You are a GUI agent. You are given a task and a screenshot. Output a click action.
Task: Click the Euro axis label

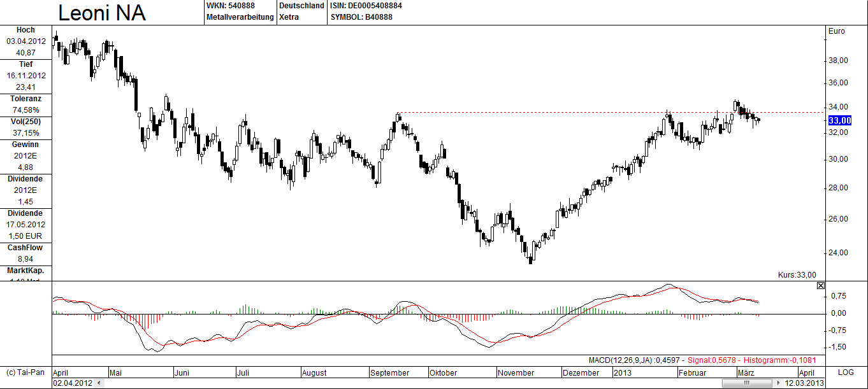[x=836, y=31]
